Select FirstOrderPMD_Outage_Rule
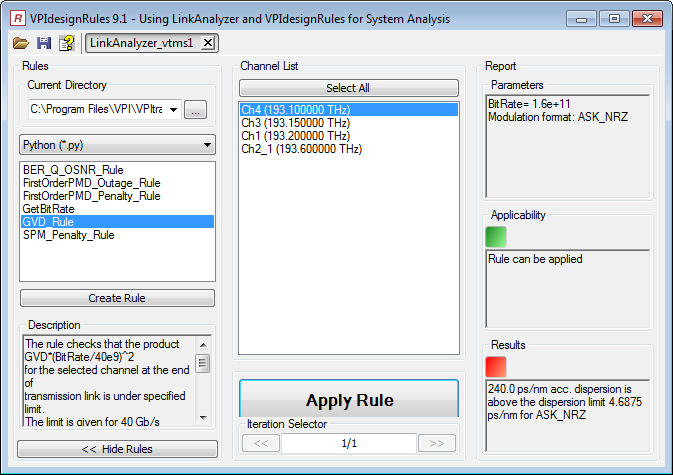Image resolution: width=673 pixels, height=475 pixels. [117, 183]
